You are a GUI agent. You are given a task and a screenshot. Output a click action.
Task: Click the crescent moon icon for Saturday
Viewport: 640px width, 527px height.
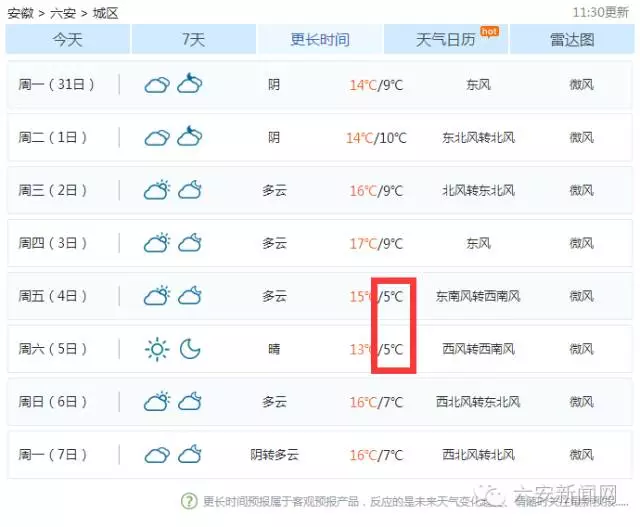click(x=190, y=349)
